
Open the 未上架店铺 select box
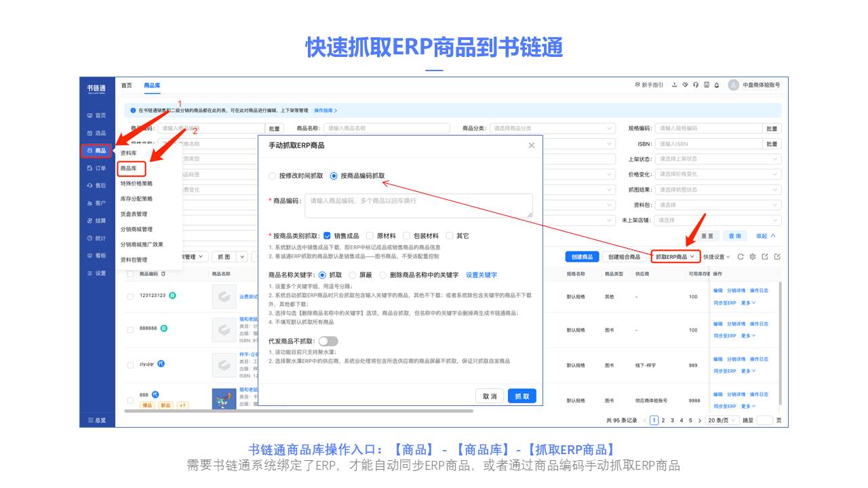(x=718, y=220)
